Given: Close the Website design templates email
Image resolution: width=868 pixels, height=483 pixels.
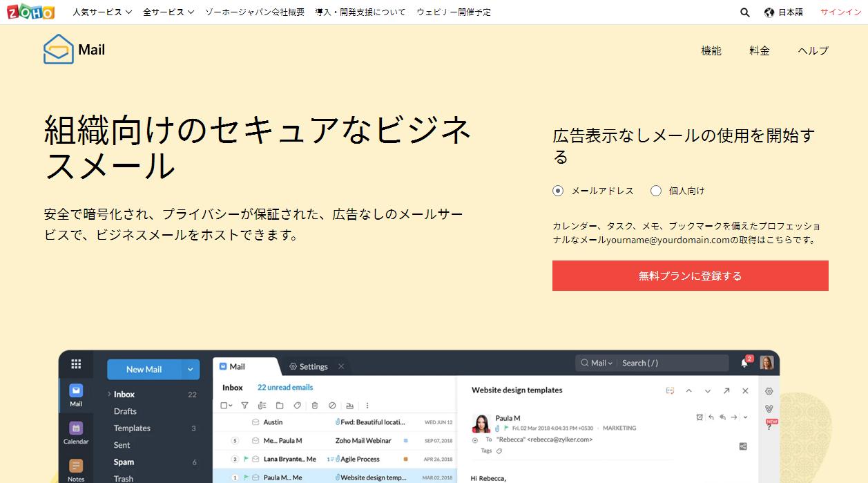Looking at the screenshot, I should pos(745,390).
